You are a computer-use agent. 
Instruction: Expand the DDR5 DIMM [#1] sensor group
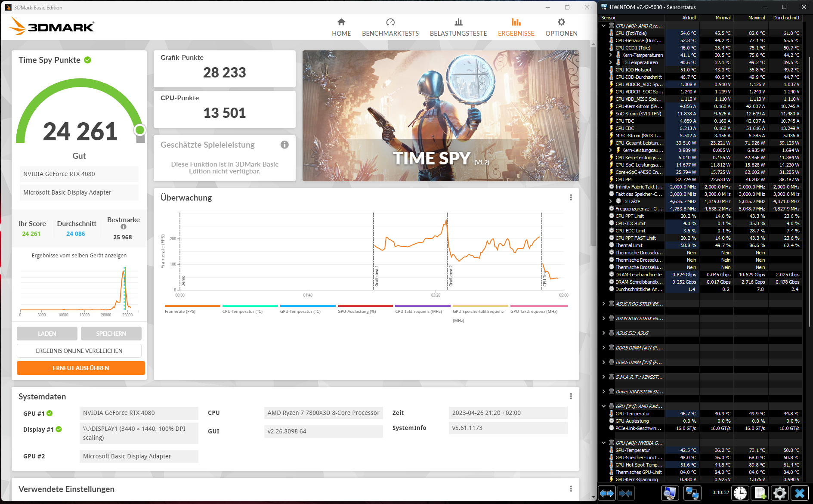(x=604, y=348)
